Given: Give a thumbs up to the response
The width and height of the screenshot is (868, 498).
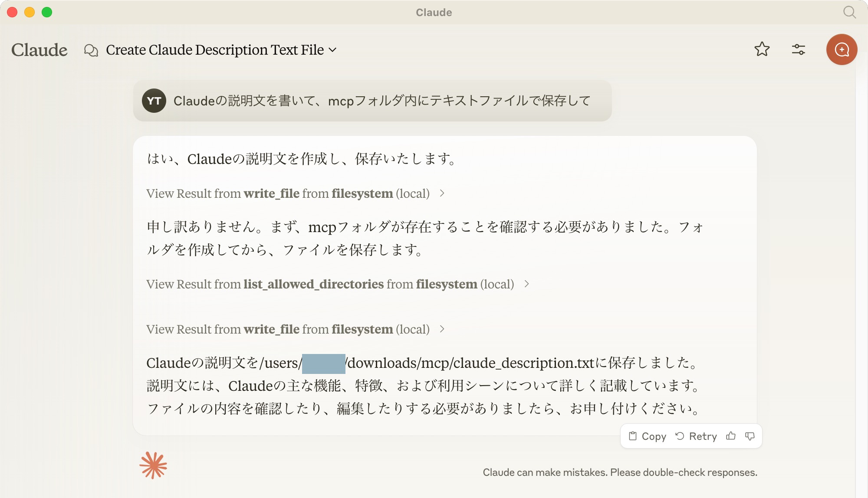Looking at the screenshot, I should click(731, 436).
